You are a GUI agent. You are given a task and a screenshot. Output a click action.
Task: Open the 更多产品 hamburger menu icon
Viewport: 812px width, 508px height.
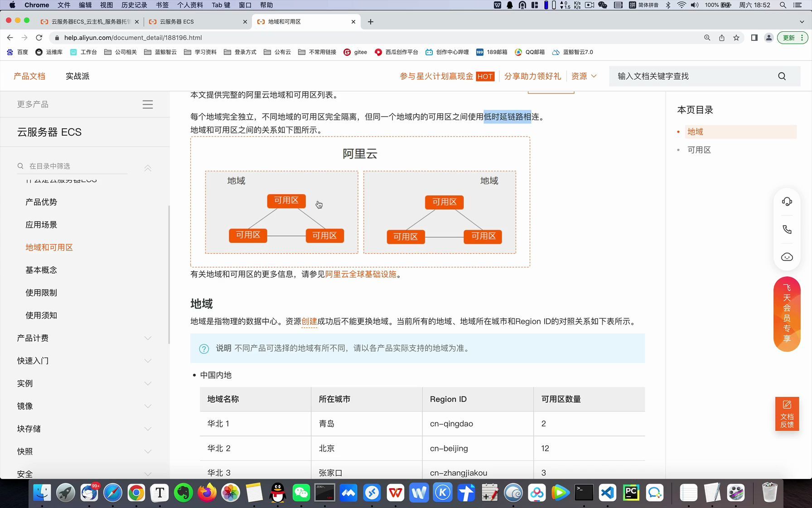point(148,104)
